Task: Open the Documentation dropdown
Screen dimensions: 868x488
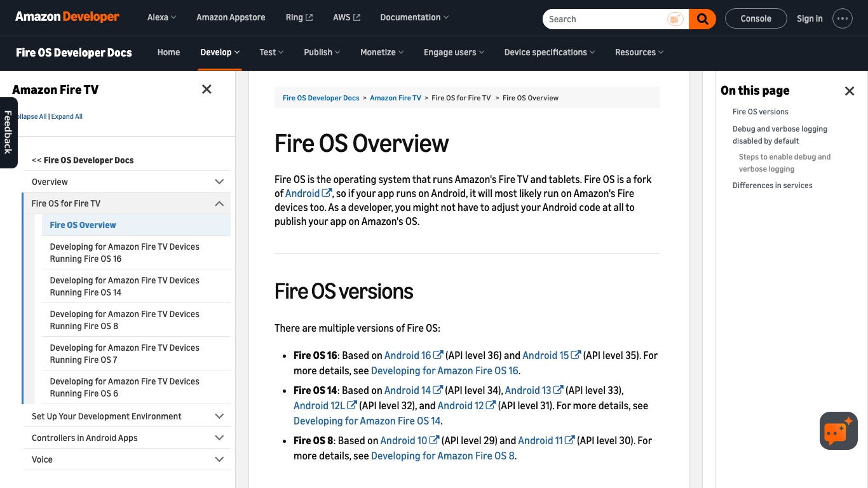Action: 414,18
